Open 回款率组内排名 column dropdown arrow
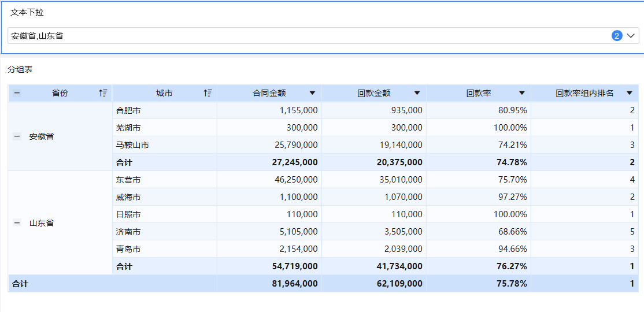This screenshot has height=312, width=644. tap(629, 93)
